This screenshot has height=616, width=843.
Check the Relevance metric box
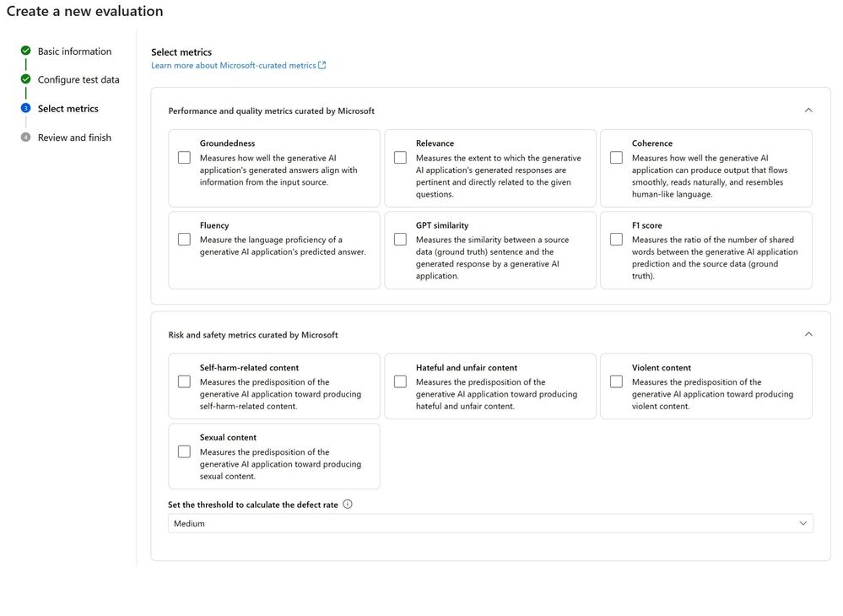pyautogui.click(x=400, y=158)
